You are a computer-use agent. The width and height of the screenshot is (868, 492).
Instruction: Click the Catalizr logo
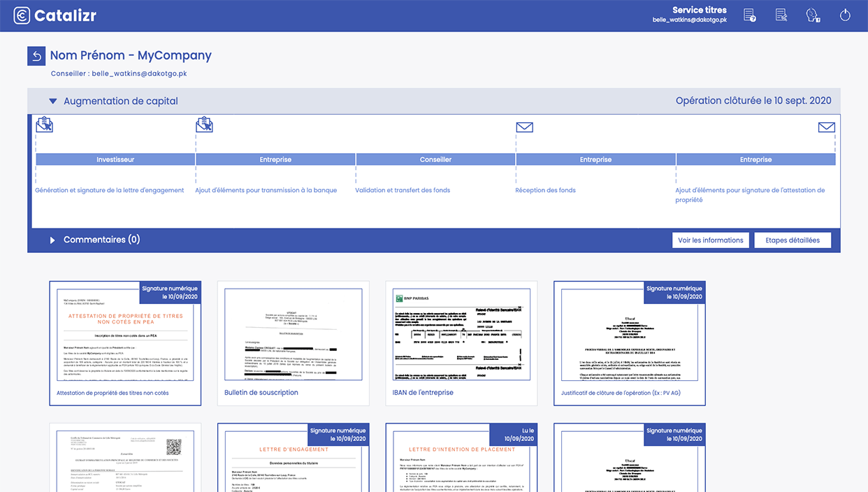coord(55,15)
